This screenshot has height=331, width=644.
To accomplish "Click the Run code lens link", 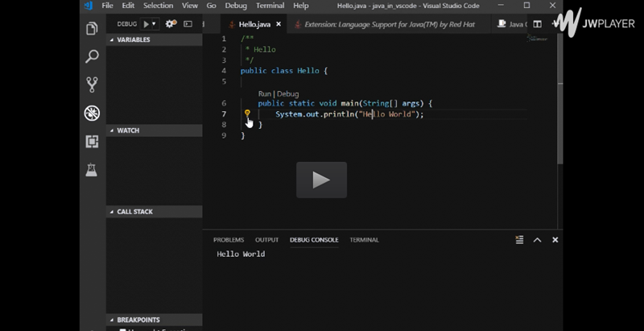I will 264,94.
